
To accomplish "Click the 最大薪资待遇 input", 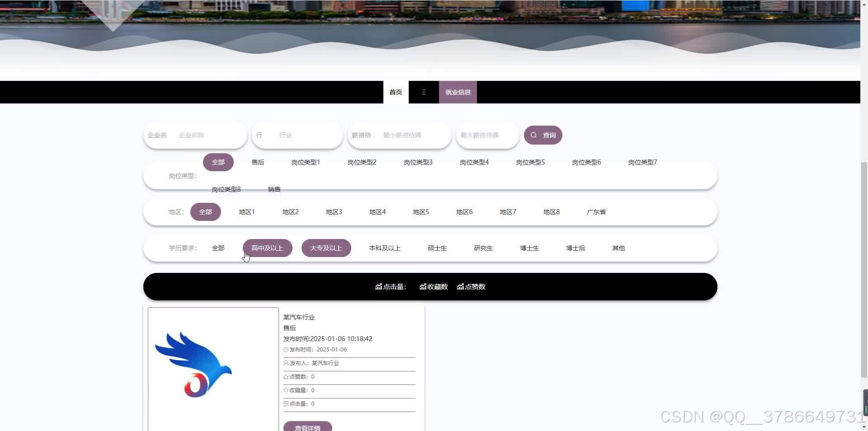I will (x=487, y=135).
